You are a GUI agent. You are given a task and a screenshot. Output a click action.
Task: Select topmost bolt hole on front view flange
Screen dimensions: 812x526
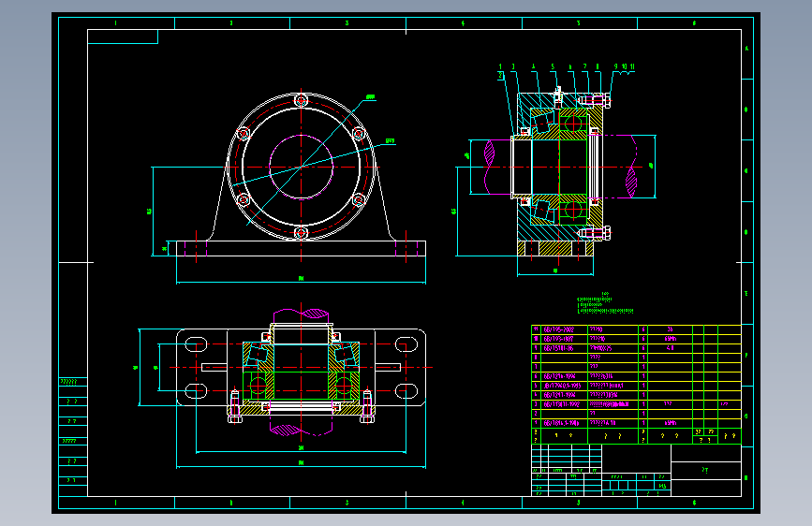(x=301, y=100)
